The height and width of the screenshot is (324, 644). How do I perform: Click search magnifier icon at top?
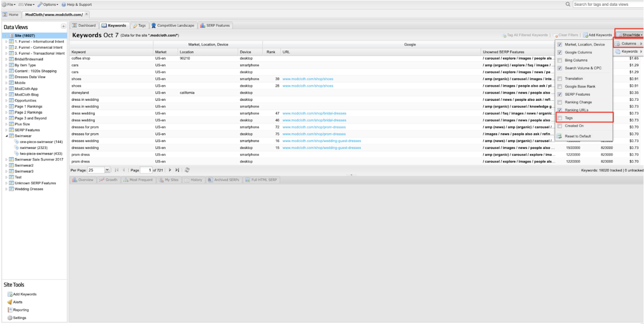[x=568, y=4]
